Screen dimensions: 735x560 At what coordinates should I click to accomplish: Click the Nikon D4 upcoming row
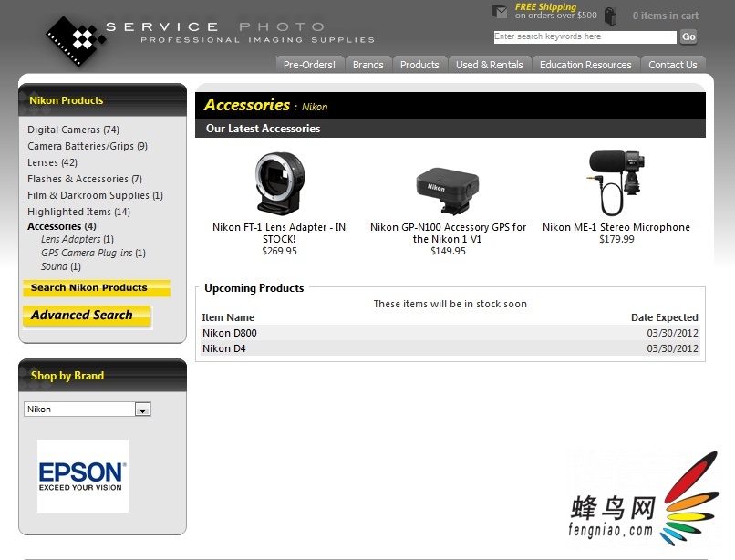coord(450,348)
